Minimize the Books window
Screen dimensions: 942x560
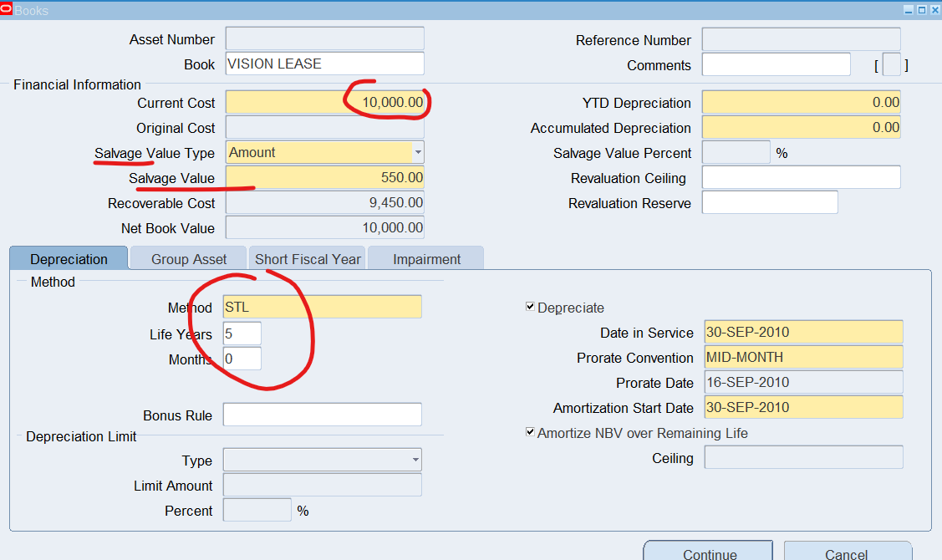[x=909, y=10]
